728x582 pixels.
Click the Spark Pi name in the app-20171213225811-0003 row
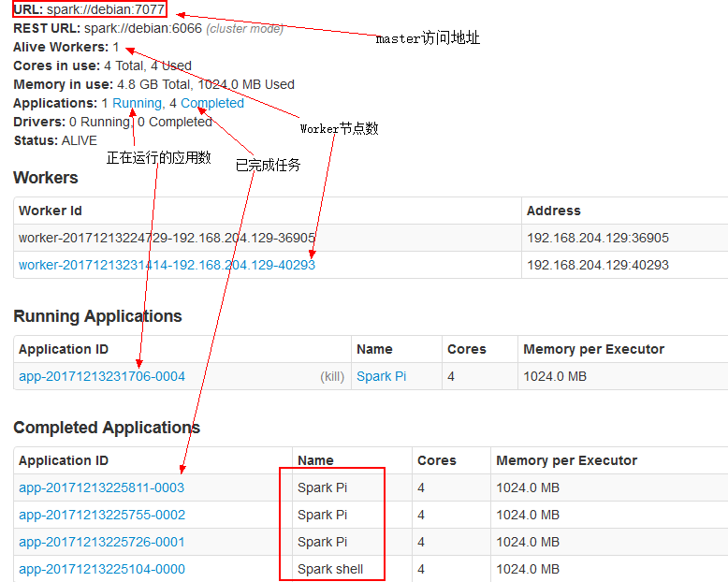(x=322, y=487)
